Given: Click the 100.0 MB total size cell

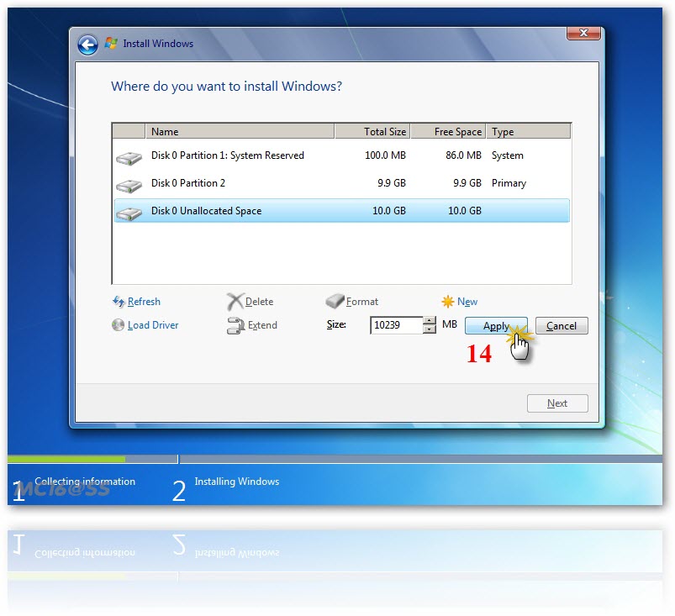Looking at the screenshot, I should (385, 155).
